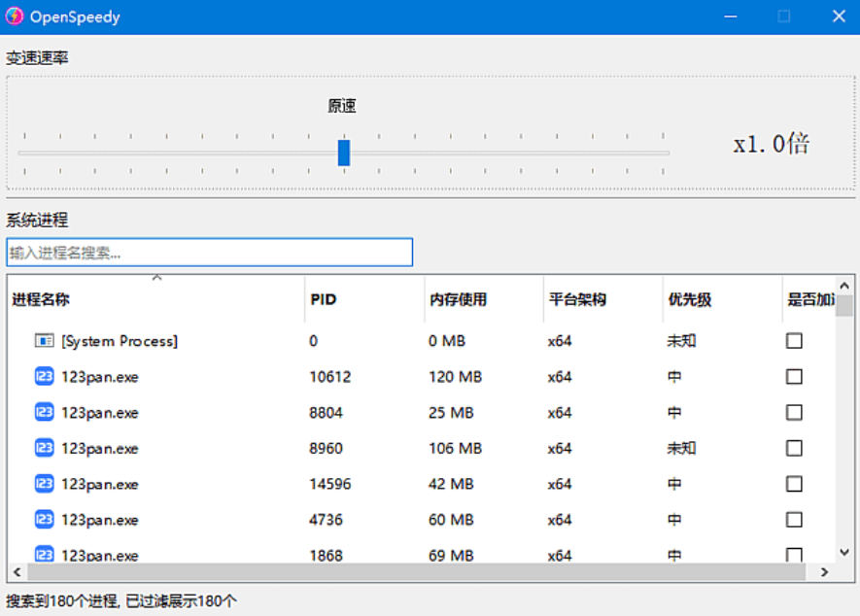Toggle acceleration for process PID 14596
The width and height of the screenshot is (860, 616).
tap(794, 484)
